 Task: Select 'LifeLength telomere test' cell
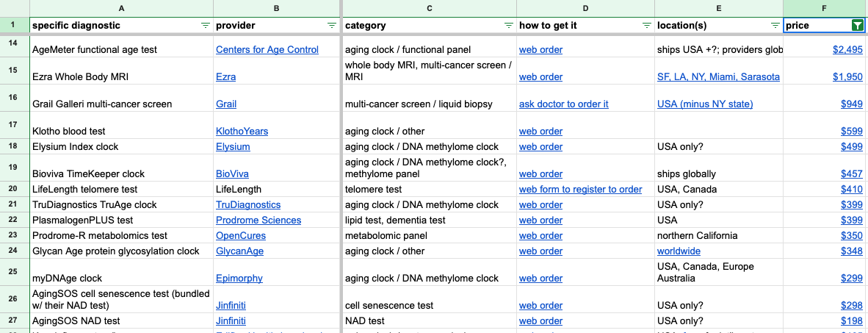tap(122, 190)
